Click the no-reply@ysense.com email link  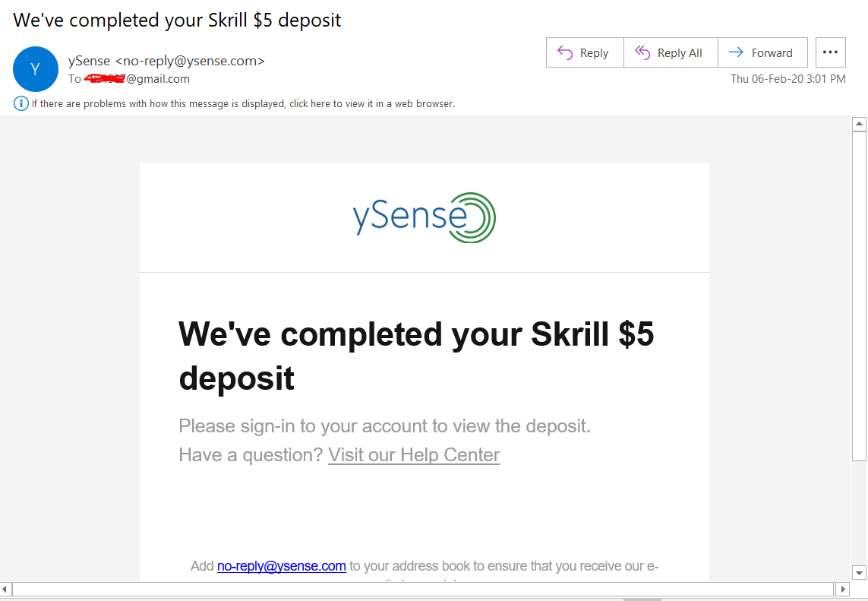tap(282, 566)
